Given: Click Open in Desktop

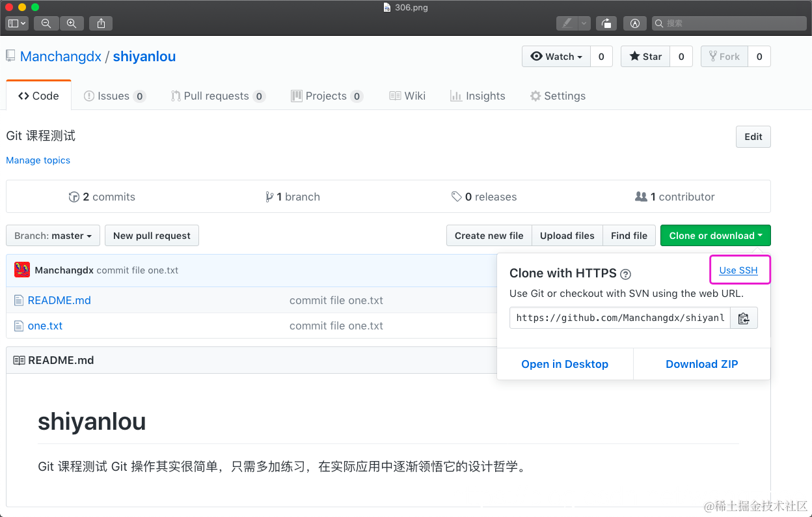Looking at the screenshot, I should (x=565, y=364).
